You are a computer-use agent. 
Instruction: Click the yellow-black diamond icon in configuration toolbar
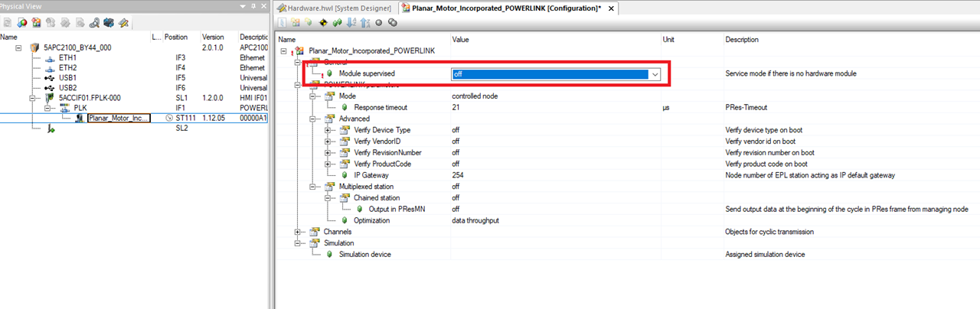(323, 23)
